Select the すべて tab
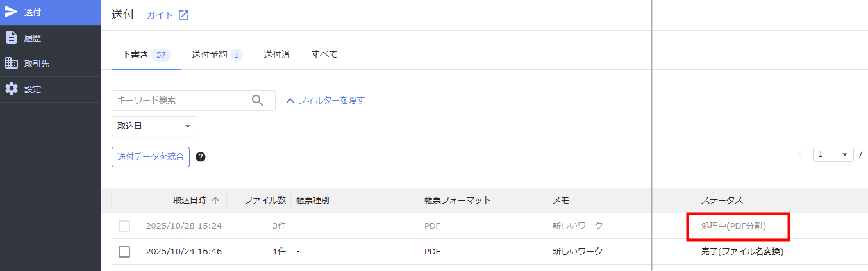The image size is (868, 271). (324, 54)
